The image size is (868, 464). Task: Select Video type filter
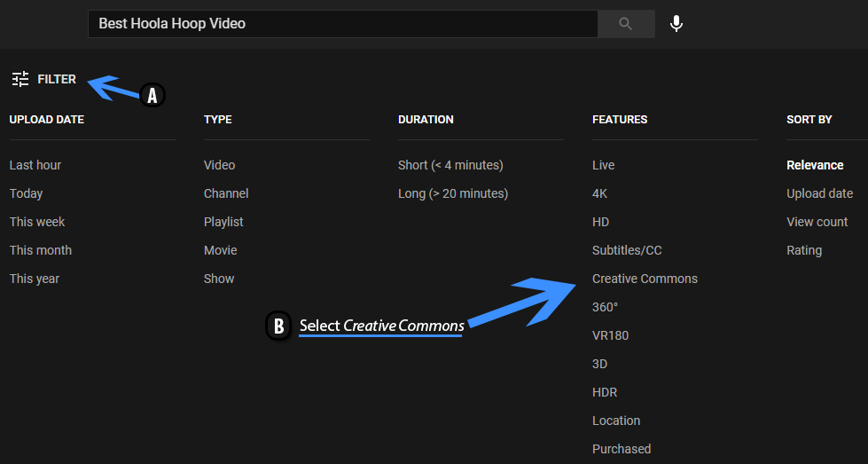pos(219,165)
